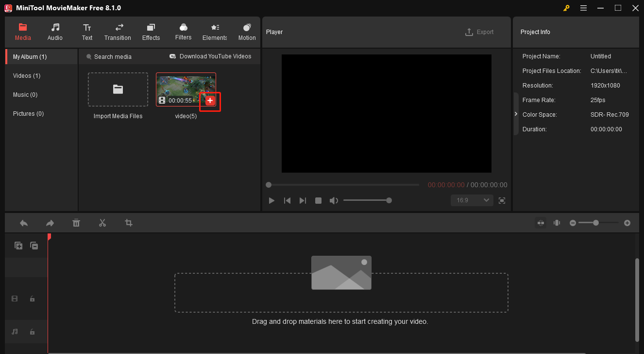Open the hamburger menu
Image resolution: width=644 pixels, height=354 pixels.
point(583,8)
